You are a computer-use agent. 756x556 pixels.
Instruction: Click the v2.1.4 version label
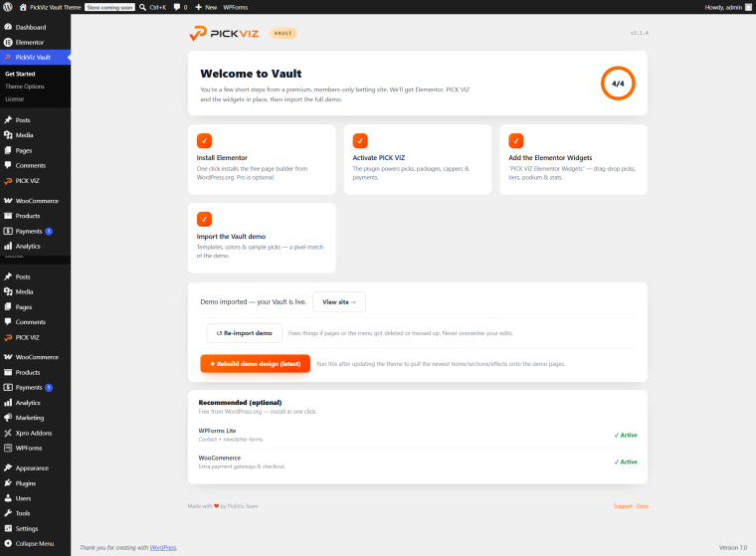click(639, 33)
